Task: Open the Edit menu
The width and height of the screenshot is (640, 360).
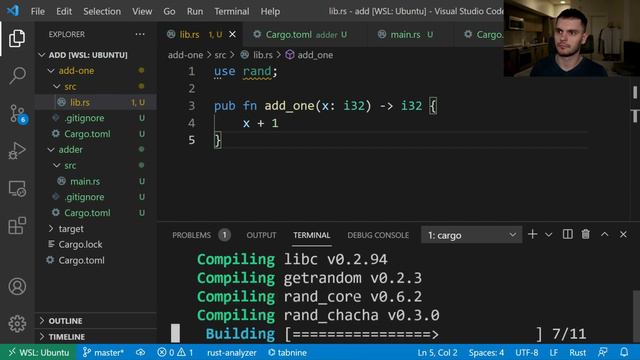Action: (64, 11)
